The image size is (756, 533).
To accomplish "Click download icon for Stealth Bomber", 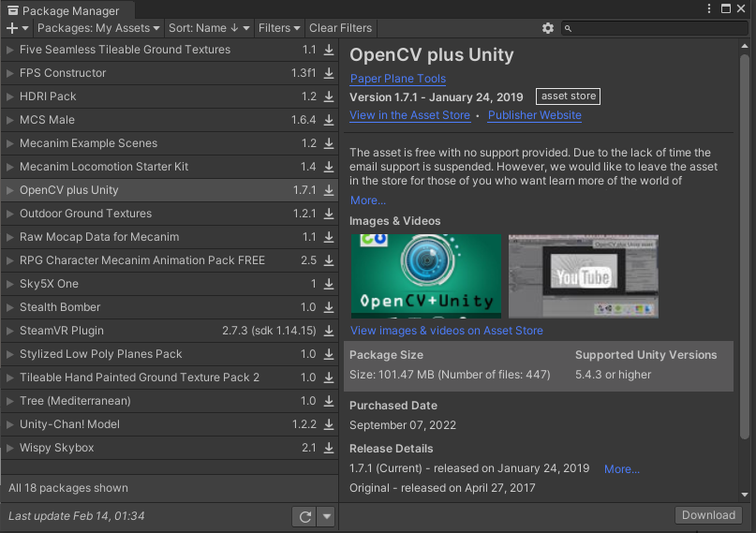I will pyautogui.click(x=329, y=307).
